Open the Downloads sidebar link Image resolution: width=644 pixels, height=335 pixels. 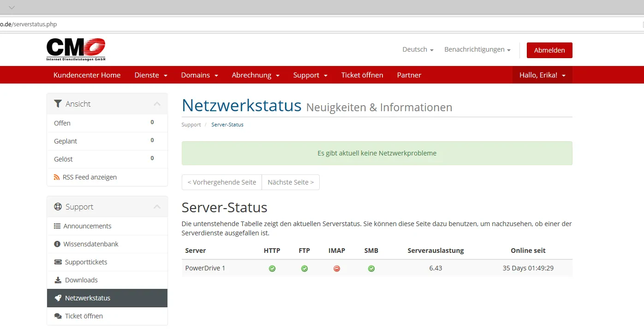(x=107, y=280)
